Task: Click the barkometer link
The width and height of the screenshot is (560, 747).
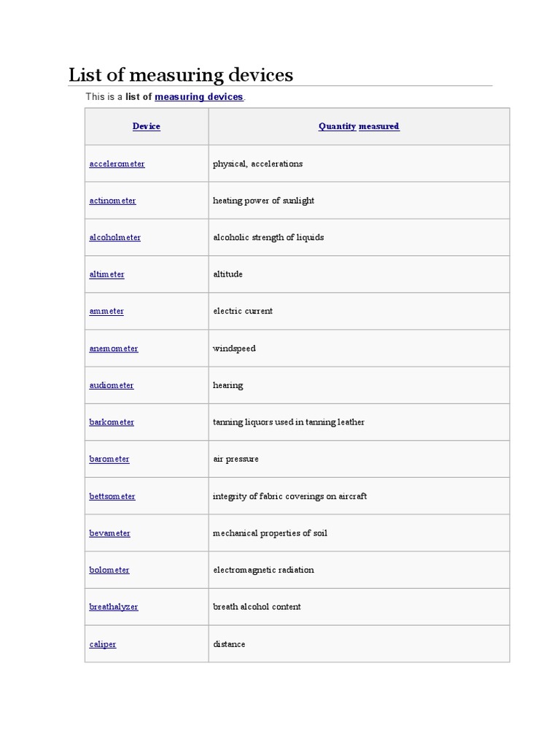Action: pos(112,422)
